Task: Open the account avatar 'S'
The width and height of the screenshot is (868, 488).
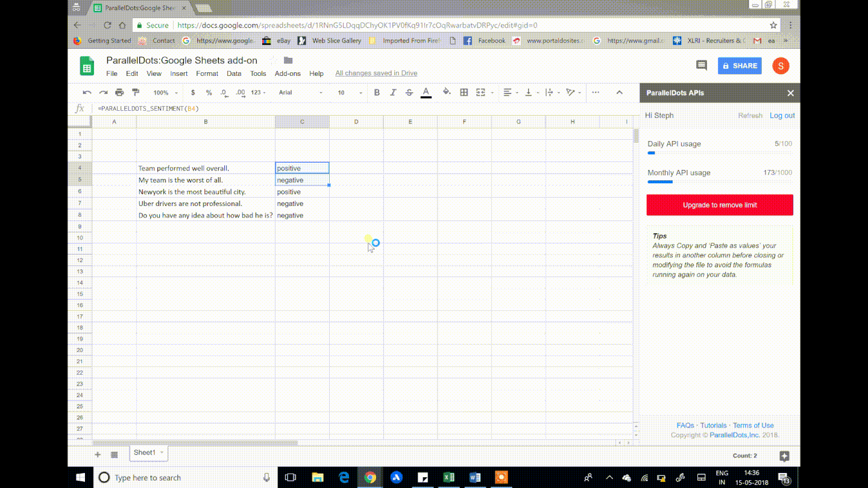Action: [x=781, y=66]
